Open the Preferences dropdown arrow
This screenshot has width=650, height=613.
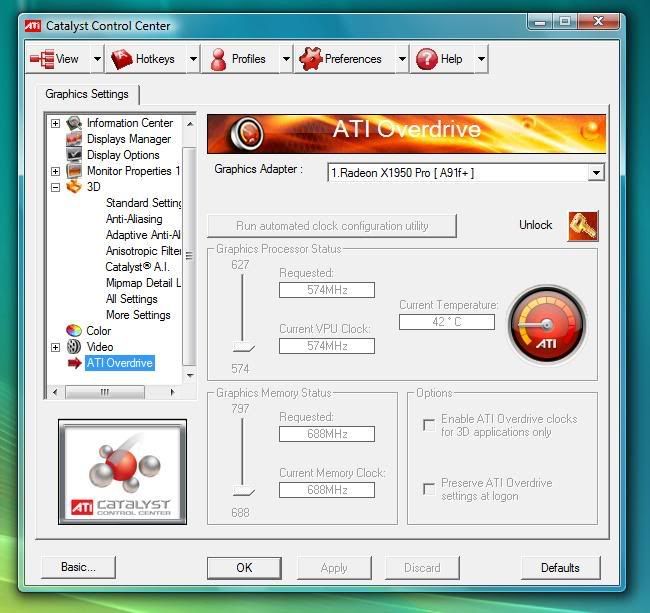click(402, 59)
